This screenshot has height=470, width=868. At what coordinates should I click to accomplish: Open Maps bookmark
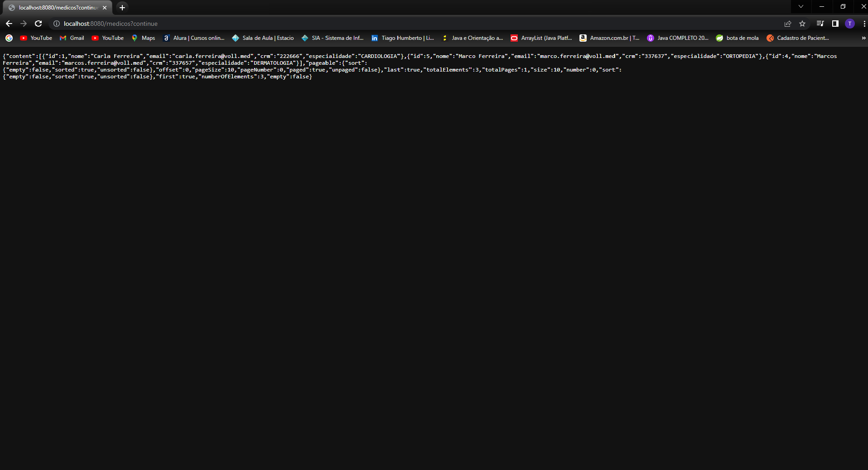[143, 38]
